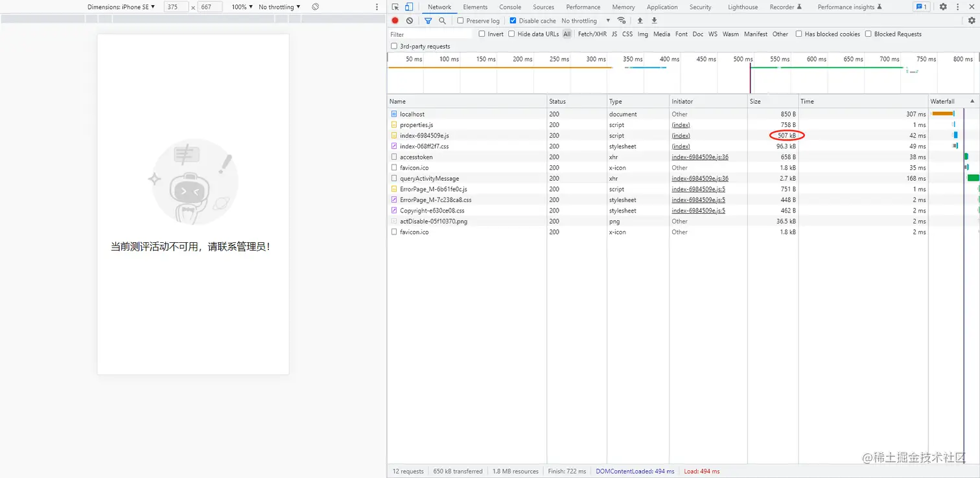Viewport: 980px width, 478px height.
Task: Click the script icon beside ErrorPage_M-6b61fe0c.js
Action: click(393, 189)
